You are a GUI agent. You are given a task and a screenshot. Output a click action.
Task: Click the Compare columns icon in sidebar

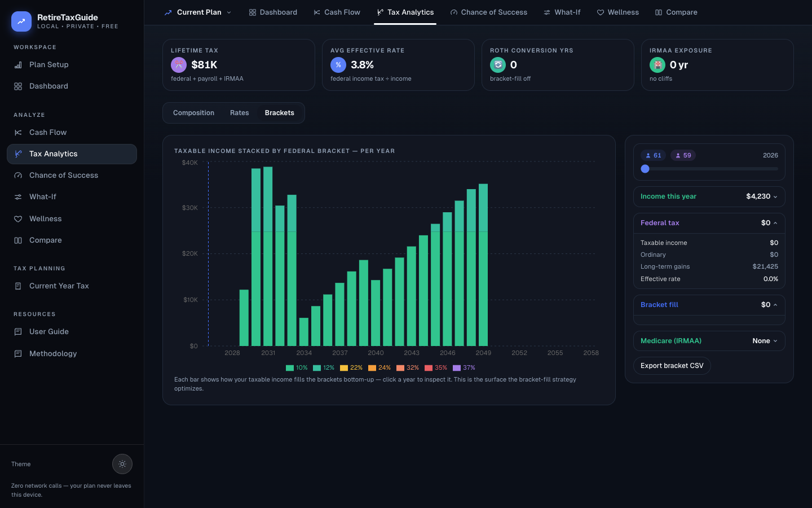pos(18,240)
